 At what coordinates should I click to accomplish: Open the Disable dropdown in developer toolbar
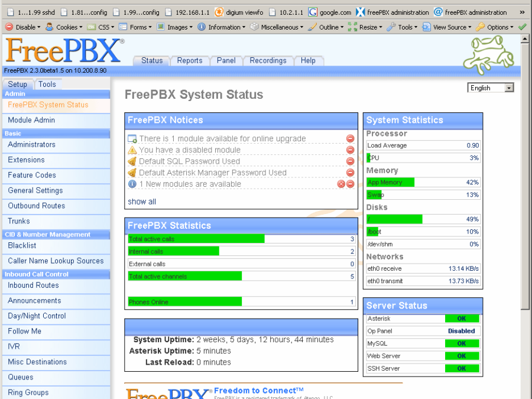tap(23, 27)
